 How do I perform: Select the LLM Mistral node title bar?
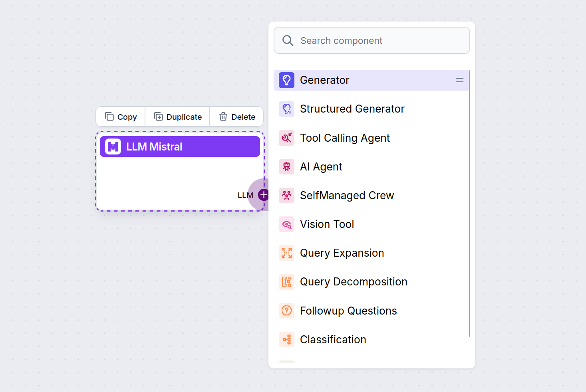click(x=192, y=147)
